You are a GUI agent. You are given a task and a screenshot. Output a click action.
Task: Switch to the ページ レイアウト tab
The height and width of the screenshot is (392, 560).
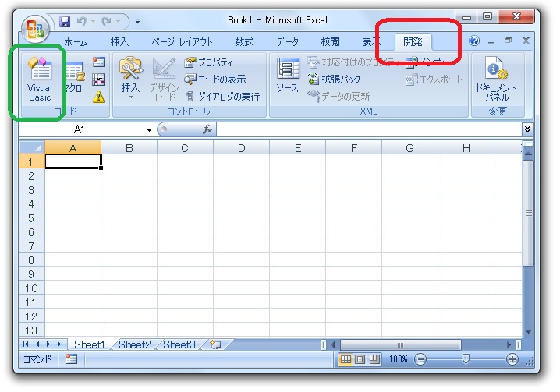click(x=182, y=42)
